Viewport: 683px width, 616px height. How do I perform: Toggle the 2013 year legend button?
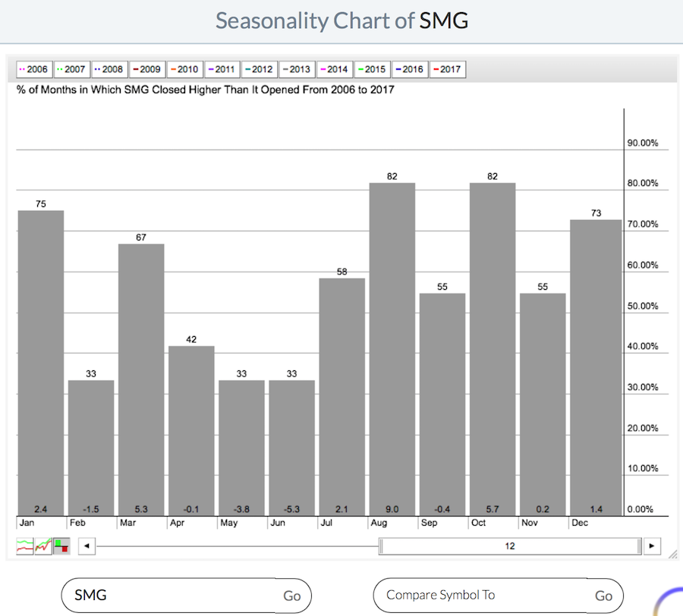point(297,69)
